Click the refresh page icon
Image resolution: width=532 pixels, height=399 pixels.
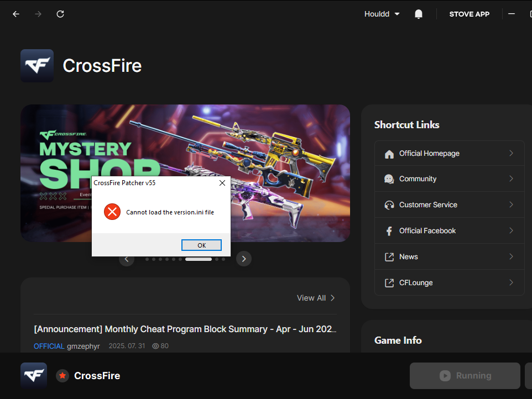[x=60, y=14]
